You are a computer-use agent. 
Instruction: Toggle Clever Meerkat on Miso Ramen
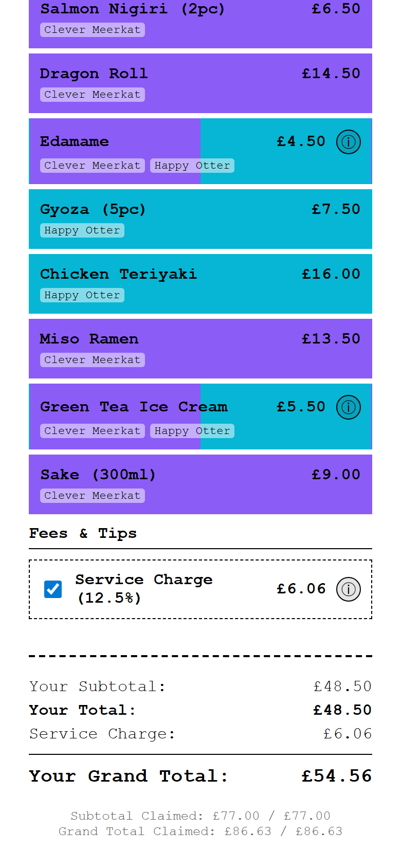pos(92,359)
